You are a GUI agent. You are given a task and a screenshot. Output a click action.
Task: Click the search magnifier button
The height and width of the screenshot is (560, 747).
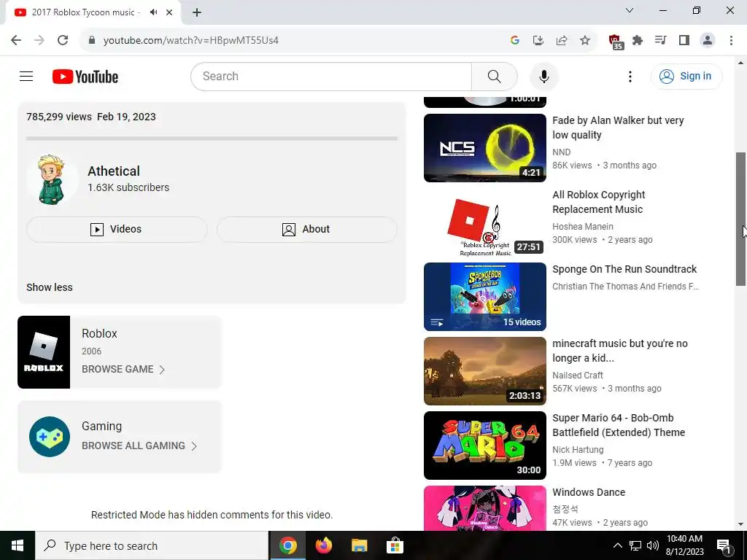494,76
